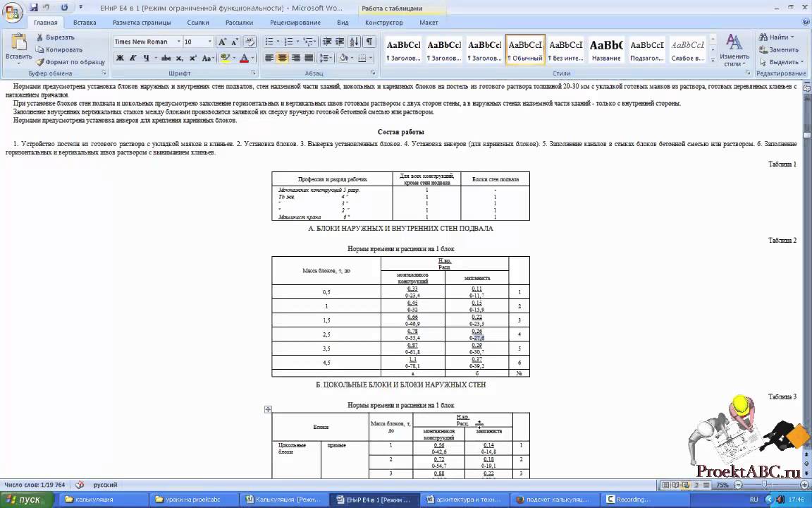This screenshot has height=508, width=812.
Task: Open the Times New Roman font dropdown
Action: 178,42
